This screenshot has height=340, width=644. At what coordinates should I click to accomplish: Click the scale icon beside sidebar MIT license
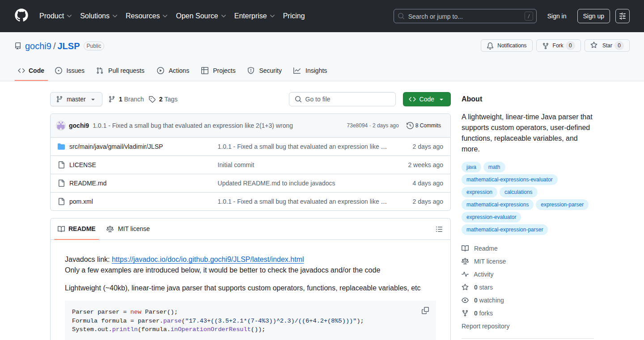tap(465, 261)
